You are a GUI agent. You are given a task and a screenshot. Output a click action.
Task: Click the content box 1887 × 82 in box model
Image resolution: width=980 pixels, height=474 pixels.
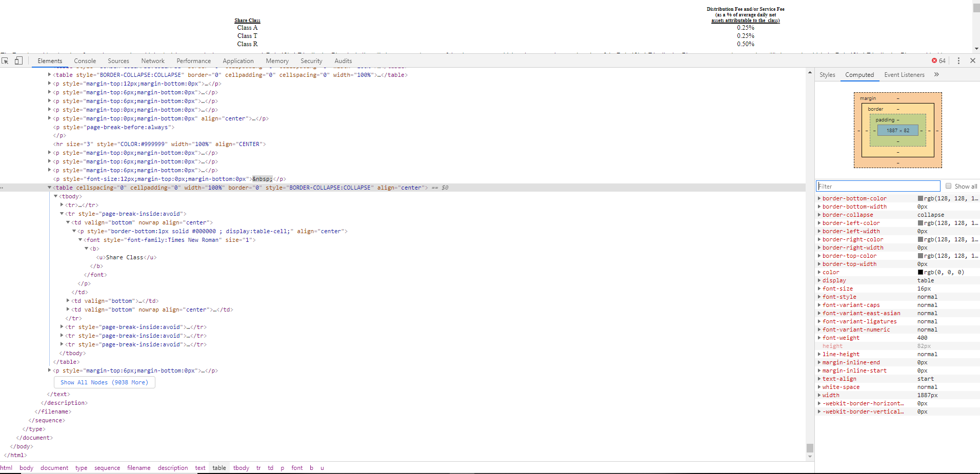898,131
